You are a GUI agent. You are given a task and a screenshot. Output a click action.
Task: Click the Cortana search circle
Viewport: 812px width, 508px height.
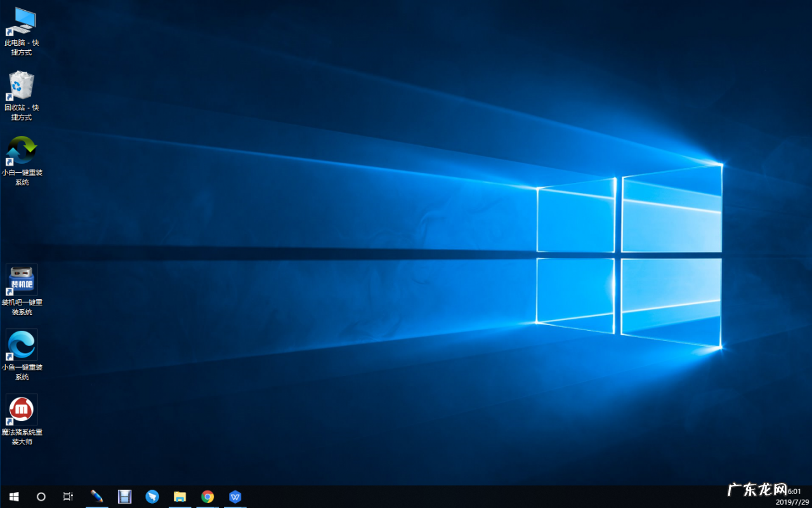pyautogui.click(x=41, y=497)
